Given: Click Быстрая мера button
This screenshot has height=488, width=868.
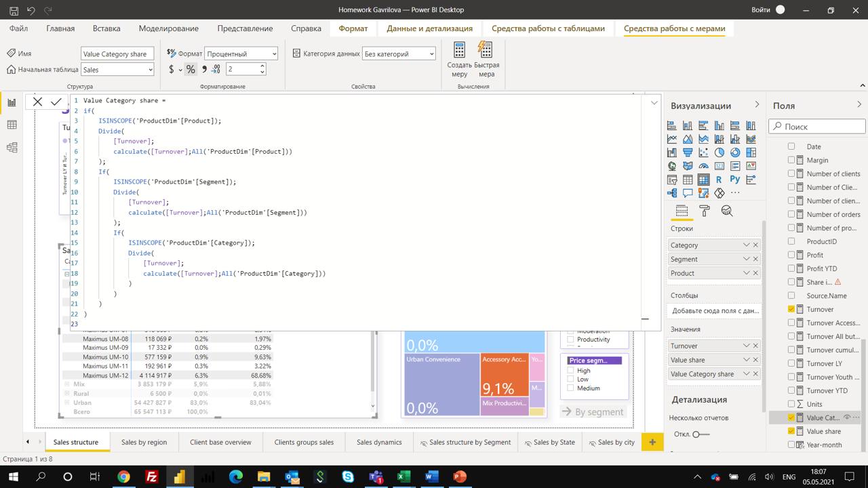Looking at the screenshot, I should point(486,60).
